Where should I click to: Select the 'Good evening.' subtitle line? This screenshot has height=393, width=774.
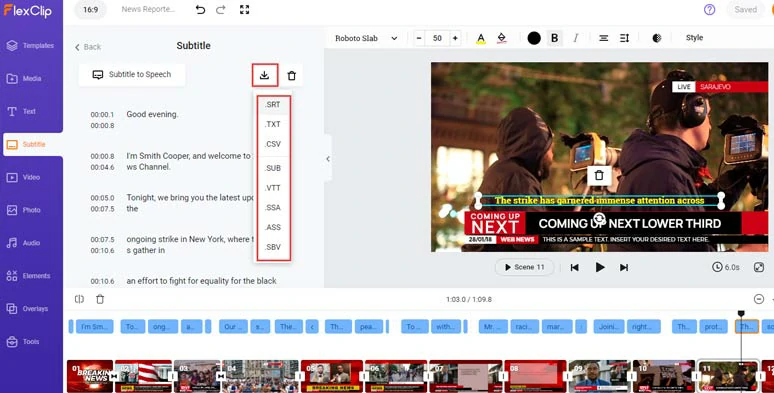(x=152, y=114)
